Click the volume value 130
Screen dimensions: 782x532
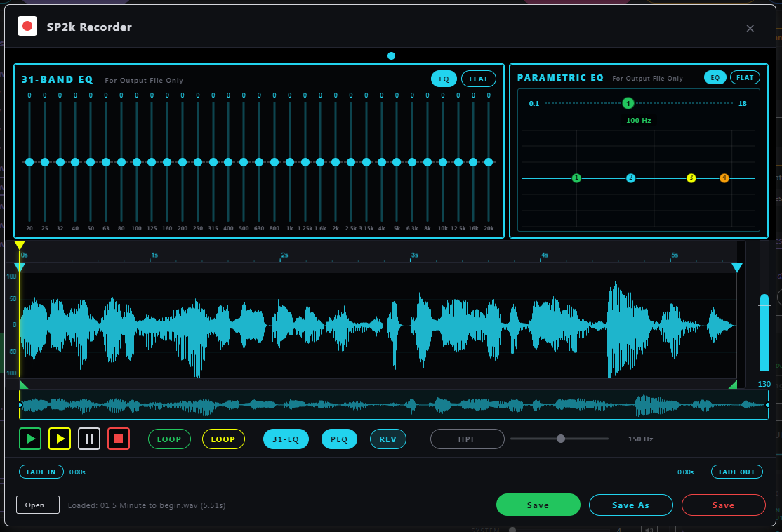point(764,384)
